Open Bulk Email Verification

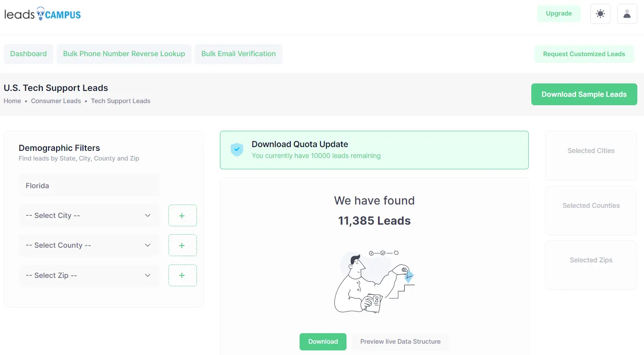238,54
